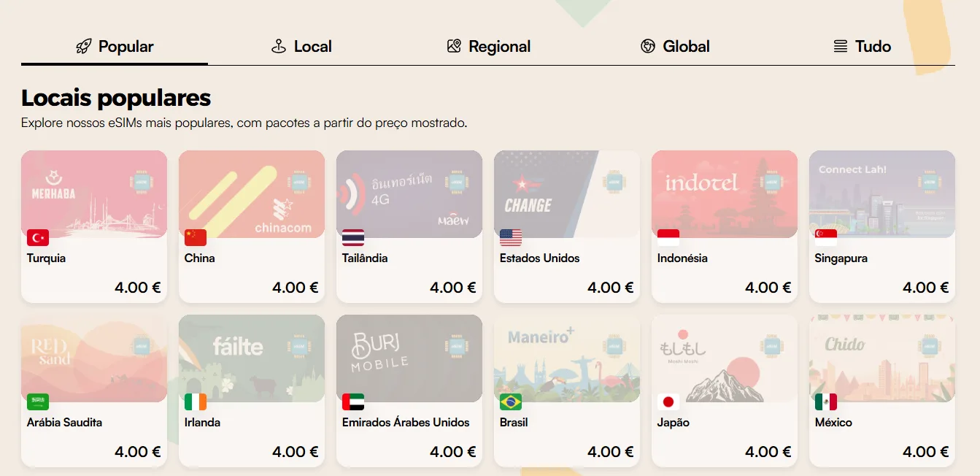Screen dimensions: 980x476
Task: Click the Brazil flag icon
Action: [511, 402]
